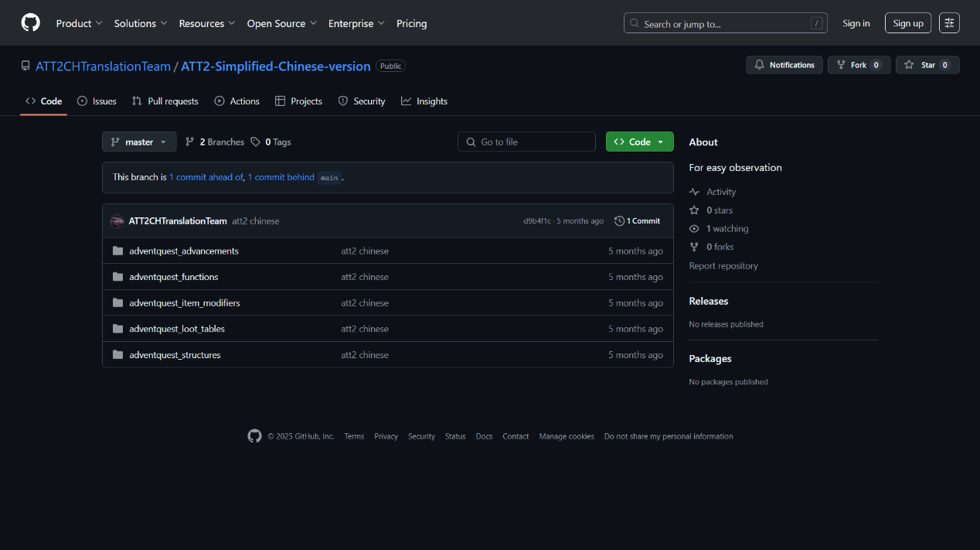
Task: Click the history clock icon beside 1 Commit
Action: 619,221
